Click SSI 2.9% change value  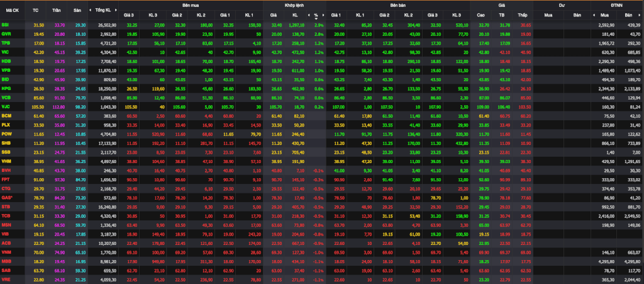click(319, 25)
